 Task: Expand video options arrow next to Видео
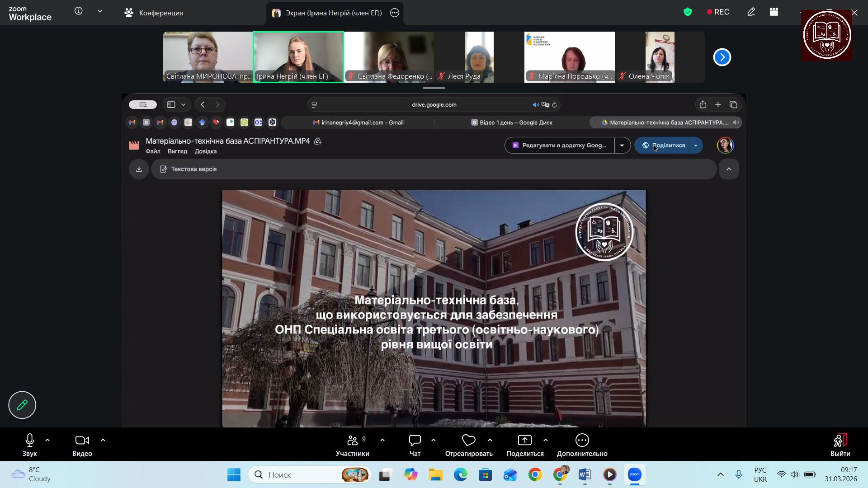tap(103, 440)
